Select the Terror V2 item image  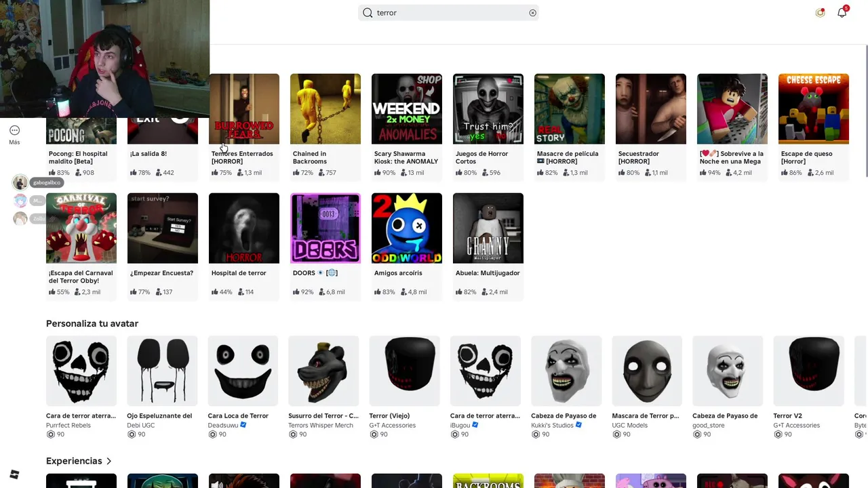[808, 371]
